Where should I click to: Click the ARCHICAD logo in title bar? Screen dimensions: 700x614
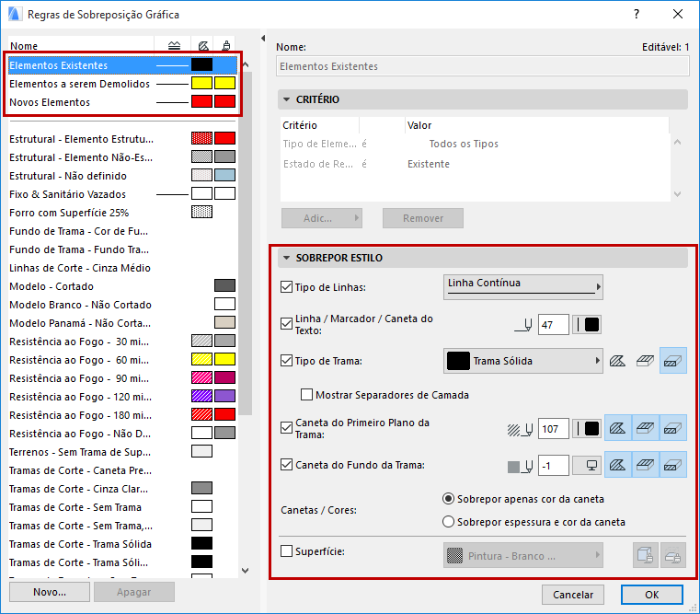click(x=15, y=14)
